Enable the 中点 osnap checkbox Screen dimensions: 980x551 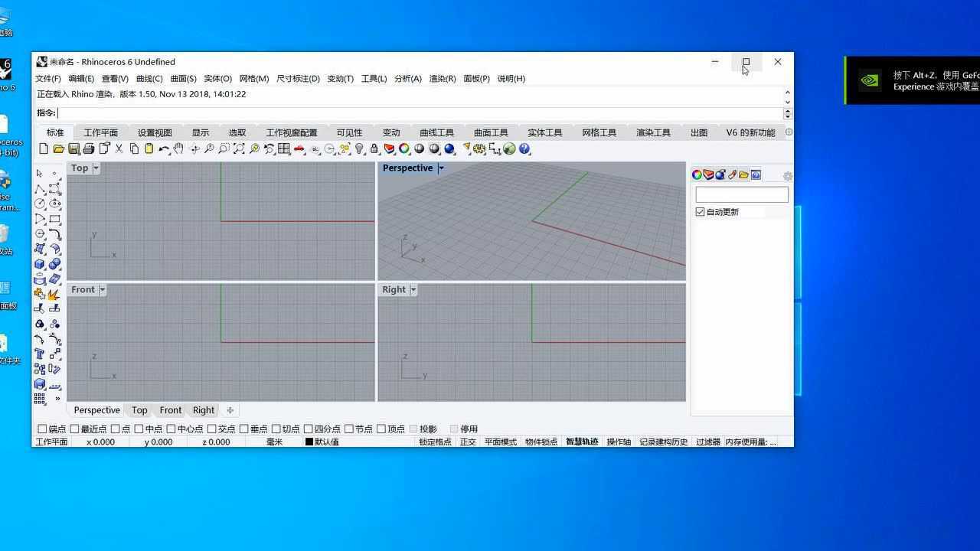pyautogui.click(x=139, y=429)
